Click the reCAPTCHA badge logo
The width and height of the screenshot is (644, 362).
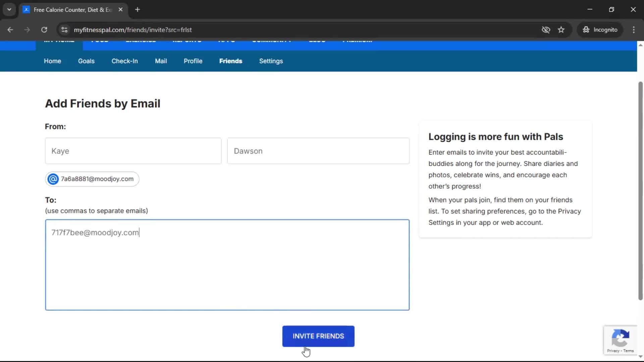[620, 338]
